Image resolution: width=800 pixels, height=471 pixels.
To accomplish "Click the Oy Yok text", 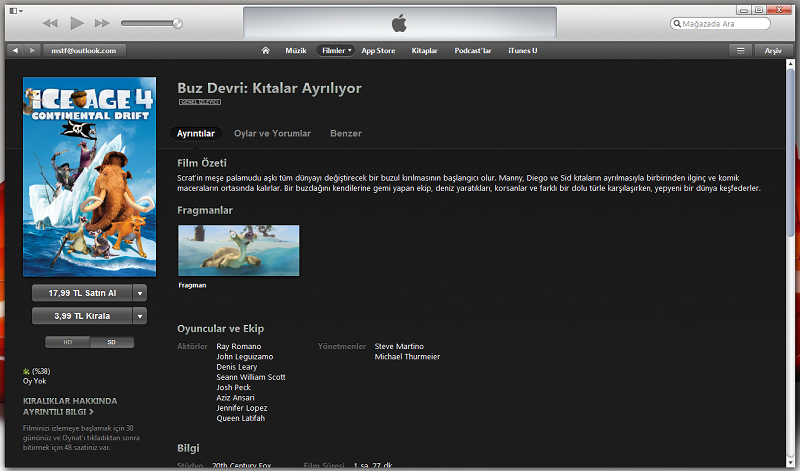I will click(x=34, y=381).
